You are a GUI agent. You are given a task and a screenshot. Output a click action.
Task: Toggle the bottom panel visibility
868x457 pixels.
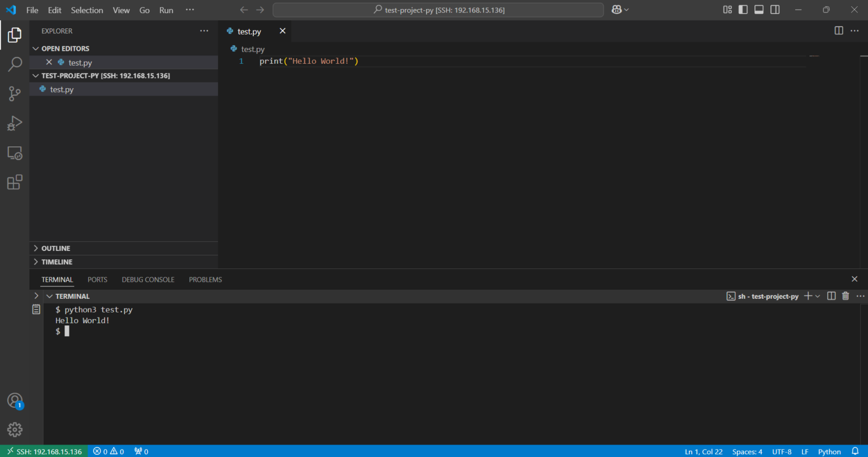(x=758, y=9)
